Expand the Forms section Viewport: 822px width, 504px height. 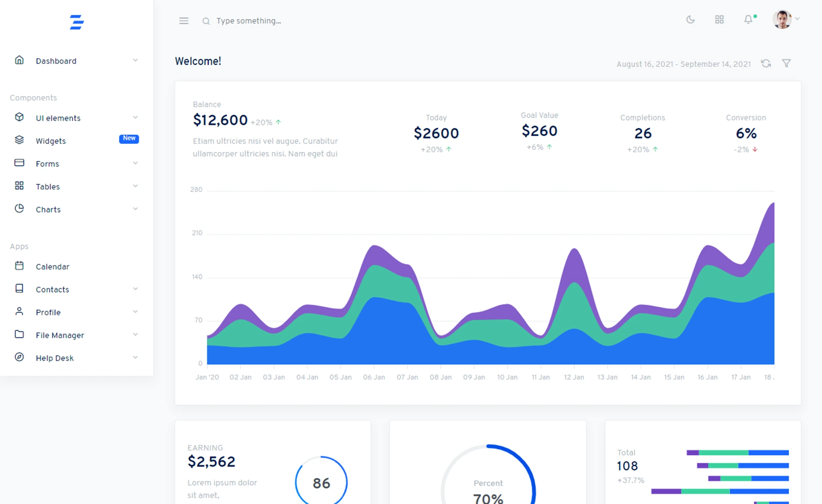pyautogui.click(x=47, y=163)
